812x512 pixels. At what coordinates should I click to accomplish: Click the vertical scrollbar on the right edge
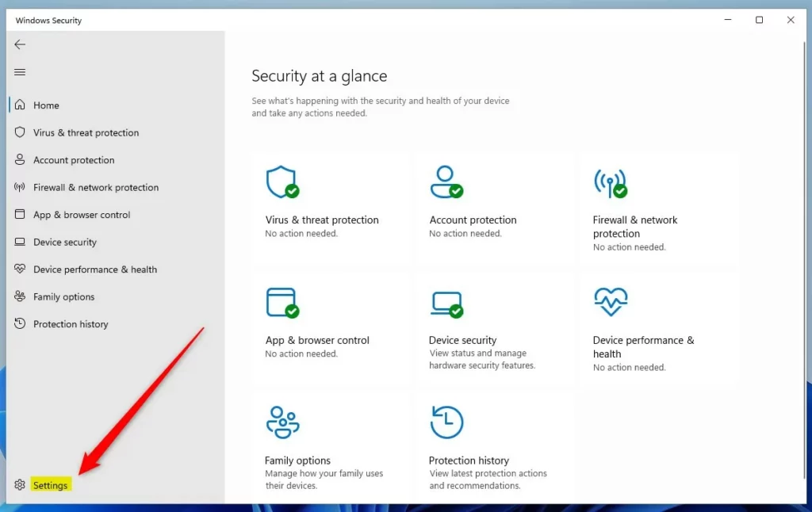click(804, 259)
